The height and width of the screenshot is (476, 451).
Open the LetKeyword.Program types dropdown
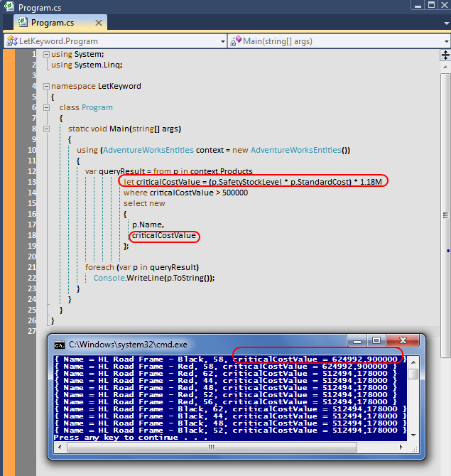pyautogui.click(x=220, y=41)
